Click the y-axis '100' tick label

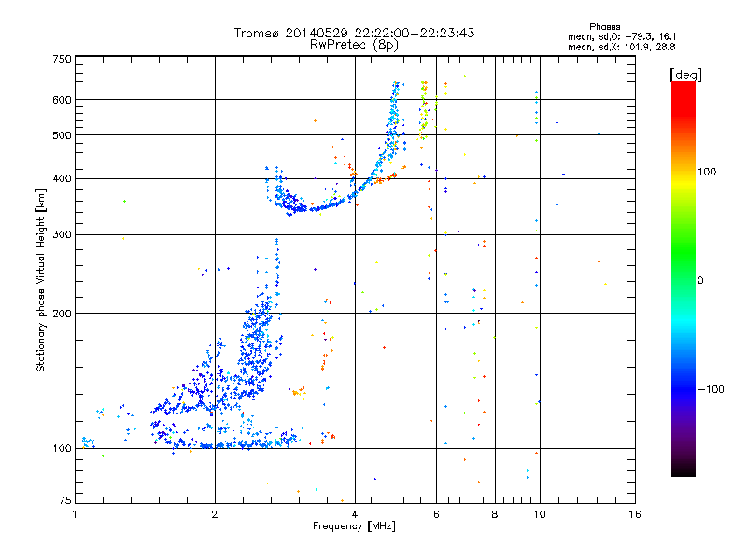pyautogui.click(x=63, y=448)
